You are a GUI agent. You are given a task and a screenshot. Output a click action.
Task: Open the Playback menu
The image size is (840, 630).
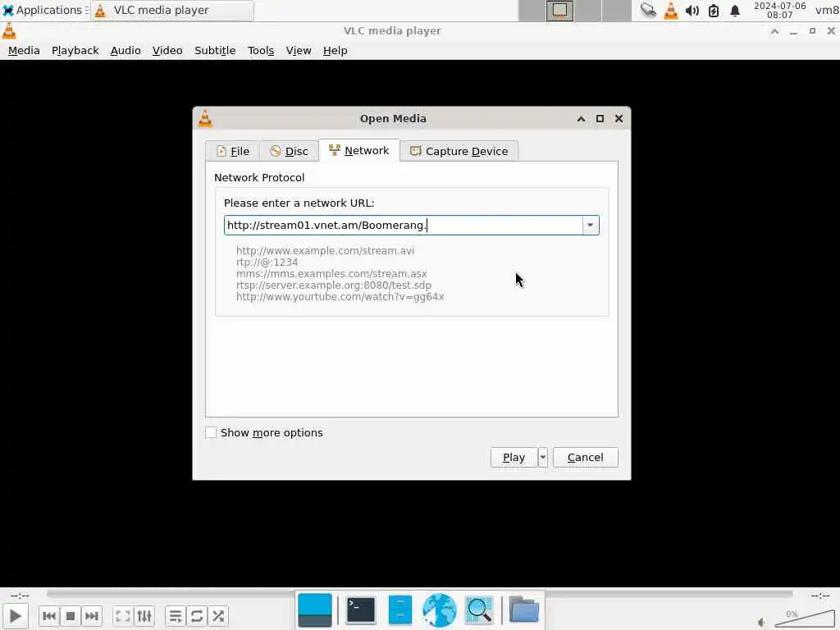click(75, 50)
